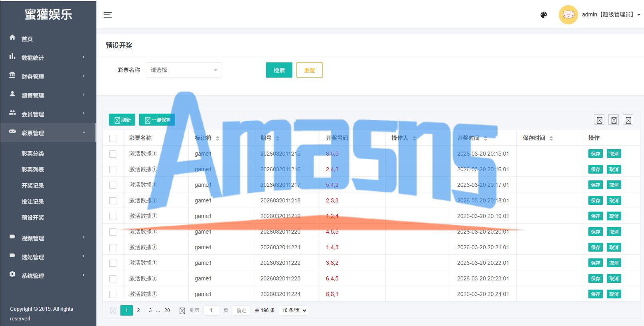Click the 一键保存 button
The height and width of the screenshot is (326, 644).
pyautogui.click(x=157, y=120)
